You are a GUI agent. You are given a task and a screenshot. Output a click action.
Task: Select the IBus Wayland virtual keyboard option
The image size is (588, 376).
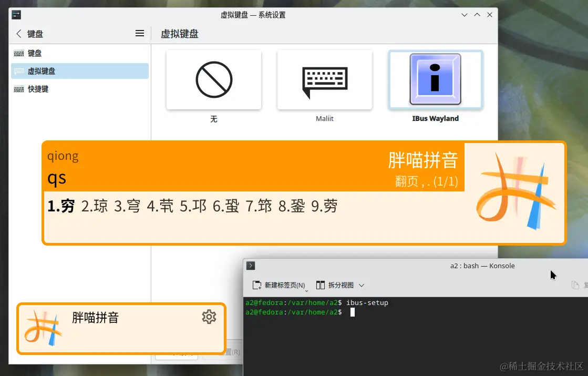(435, 79)
